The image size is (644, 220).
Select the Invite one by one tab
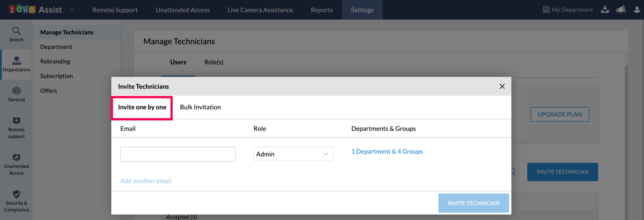point(142,107)
